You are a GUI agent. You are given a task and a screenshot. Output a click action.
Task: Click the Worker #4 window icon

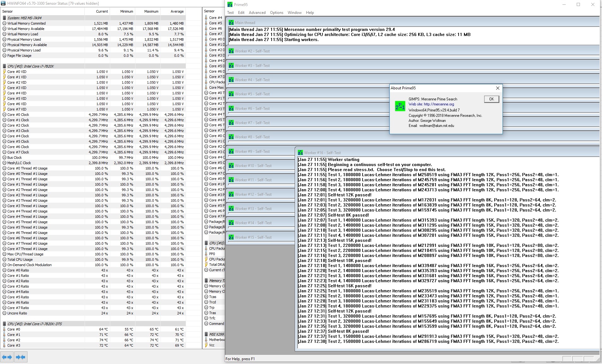(231, 80)
